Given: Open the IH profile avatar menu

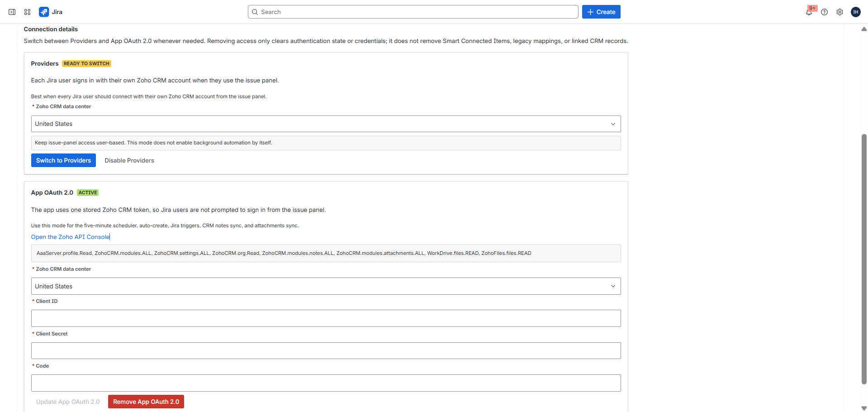Looking at the screenshot, I should point(855,12).
